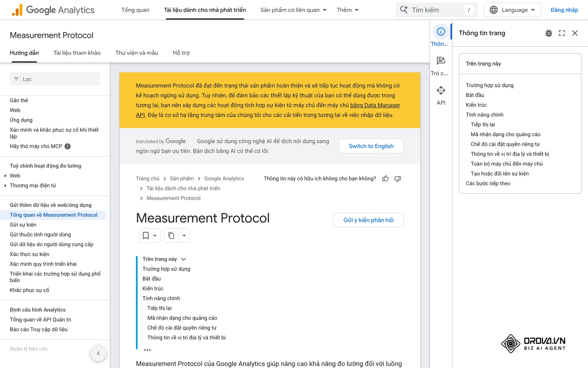Open the Language selector
The height and width of the screenshot is (368, 588).
pyautogui.click(x=512, y=10)
